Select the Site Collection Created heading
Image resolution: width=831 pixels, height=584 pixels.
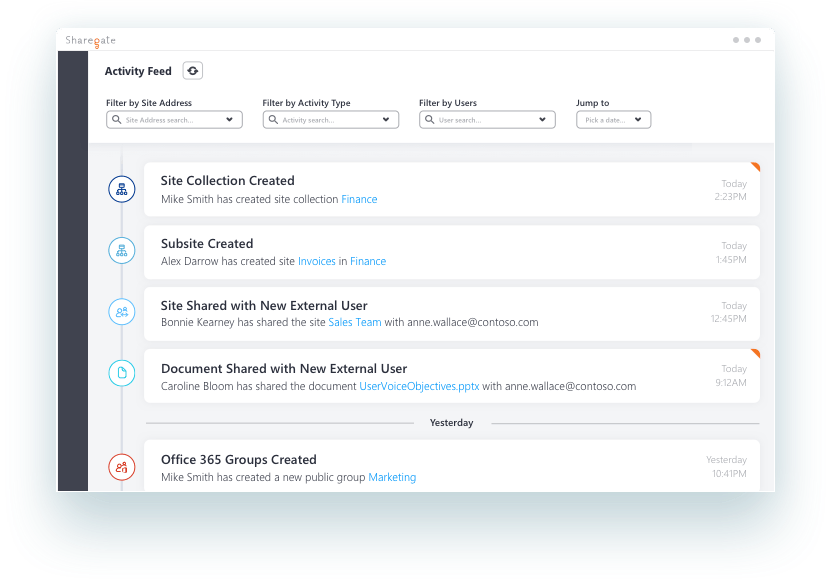(228, 181)
